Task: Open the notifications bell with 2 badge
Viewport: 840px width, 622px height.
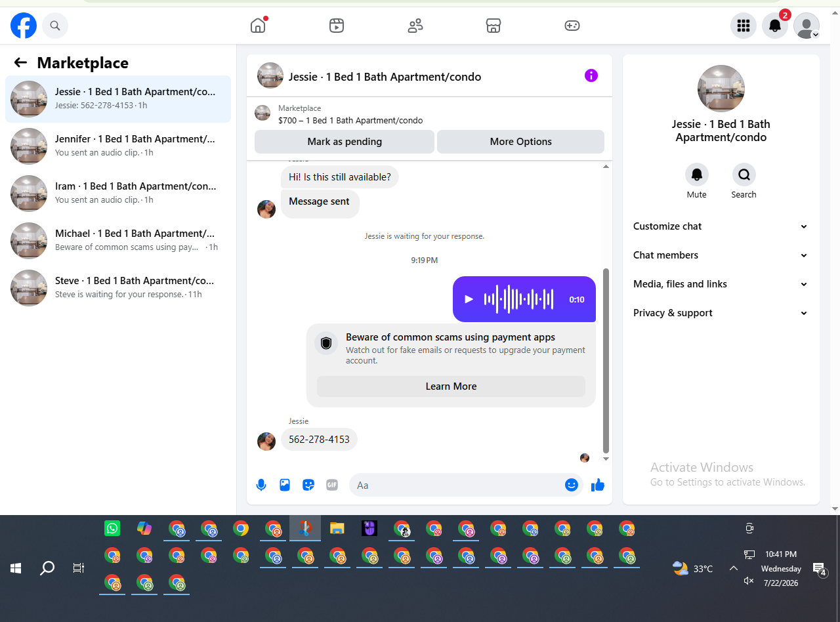Action: click(775, 26)
